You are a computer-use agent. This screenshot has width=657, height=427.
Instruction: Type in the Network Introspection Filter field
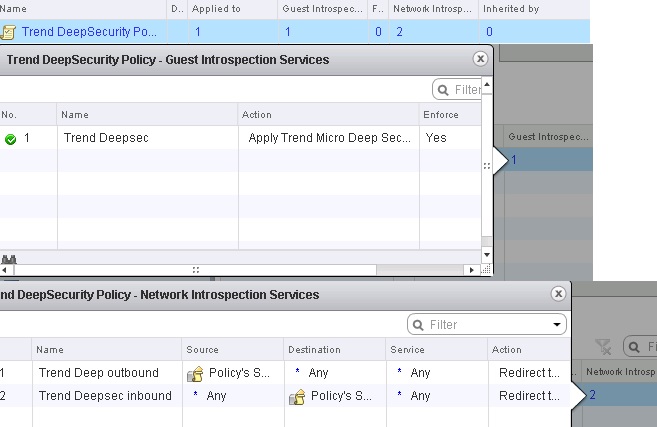pyautogui.click(x=485, y=325)
